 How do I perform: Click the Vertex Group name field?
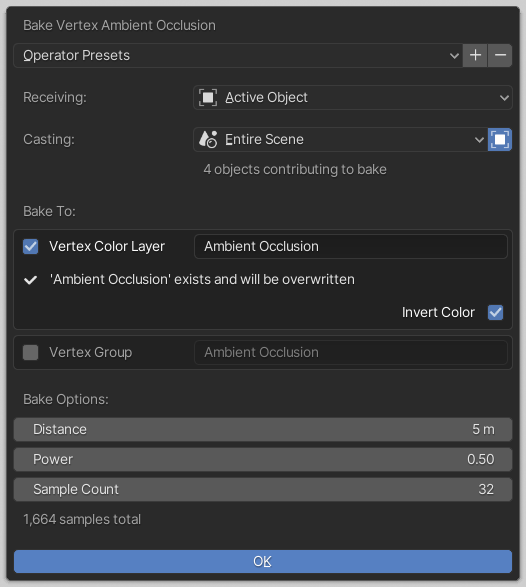click(351, 353)
